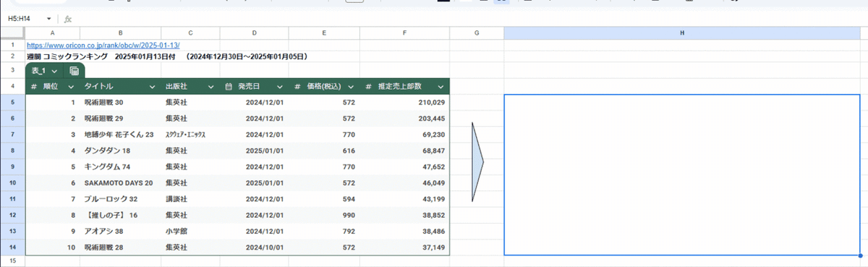Expand the 発売日 column dropdown arrow
Viewport: 868px width, 267px height.
pyautogui.click(x=279, y=87)
